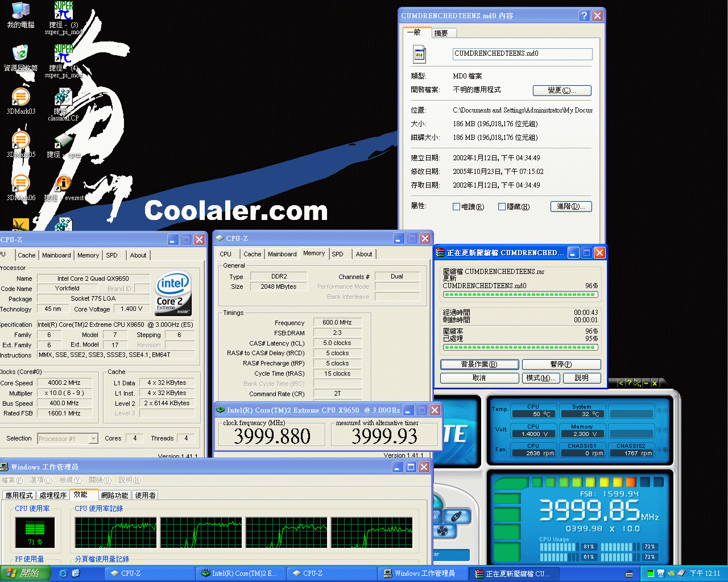Click the Frequency 600.0 MHz value in CPU-Z memory

[337, 323]
